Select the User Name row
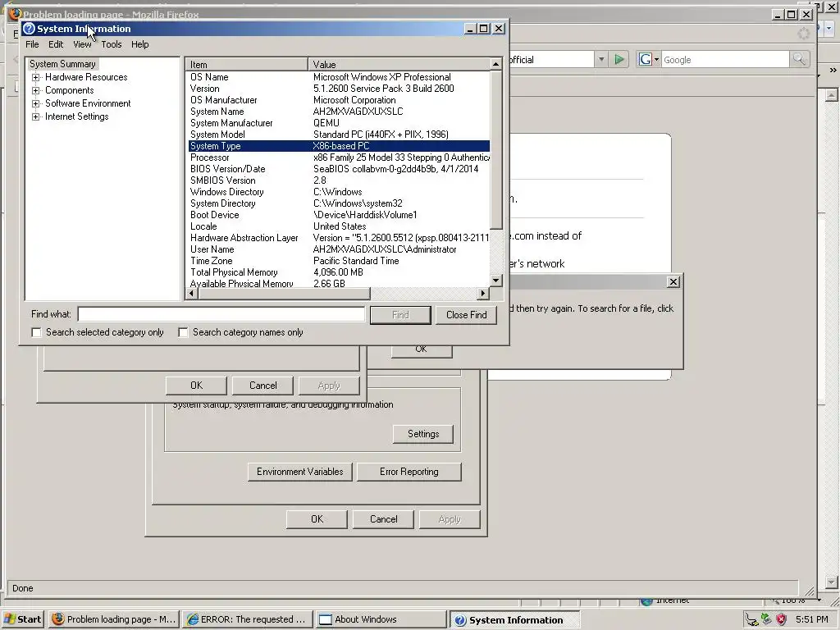This screenshot has width=840, height=630. tap(339, 249)
